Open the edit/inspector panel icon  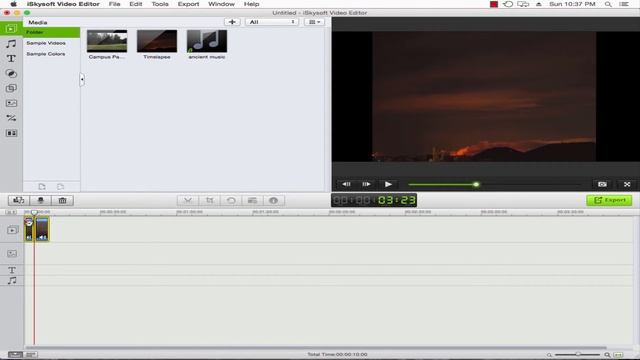[252, 200]
